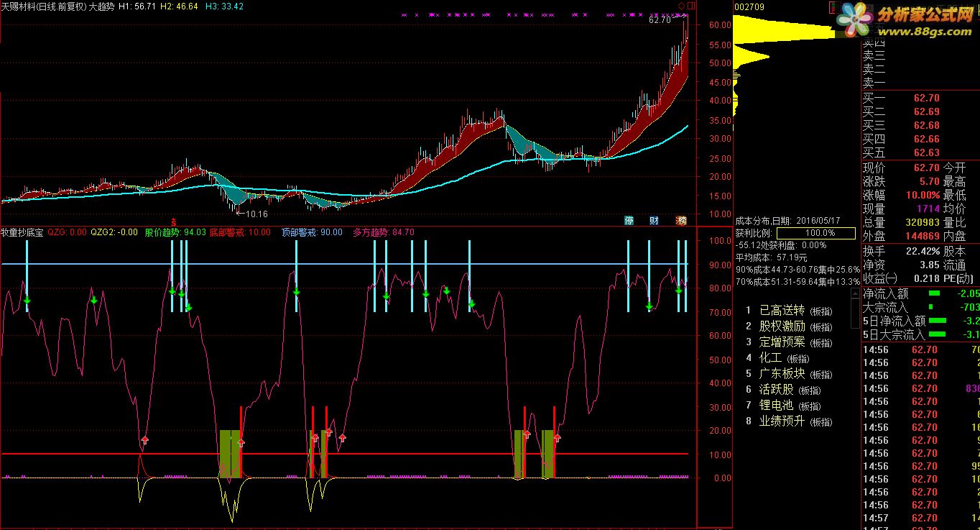Click the 牧童抄底宝 indicator name
This screenshot has height=530, width=980.
[x=22, y=233]
